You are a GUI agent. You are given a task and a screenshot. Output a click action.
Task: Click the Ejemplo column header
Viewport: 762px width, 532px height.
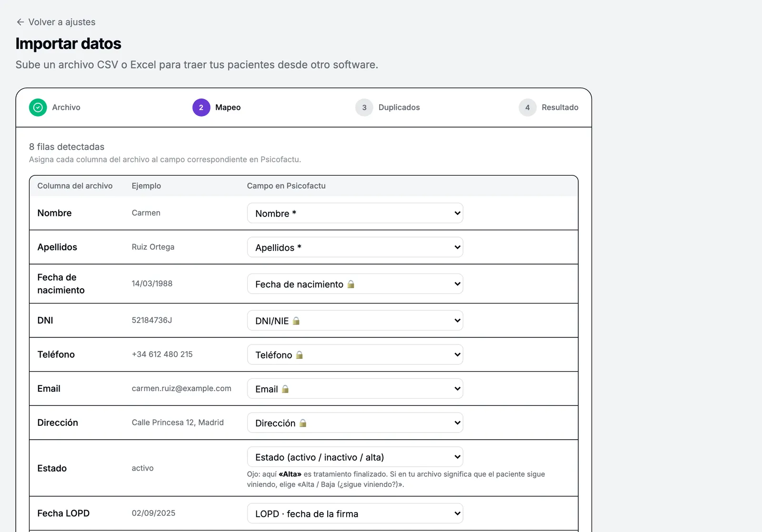pos(146,186)
